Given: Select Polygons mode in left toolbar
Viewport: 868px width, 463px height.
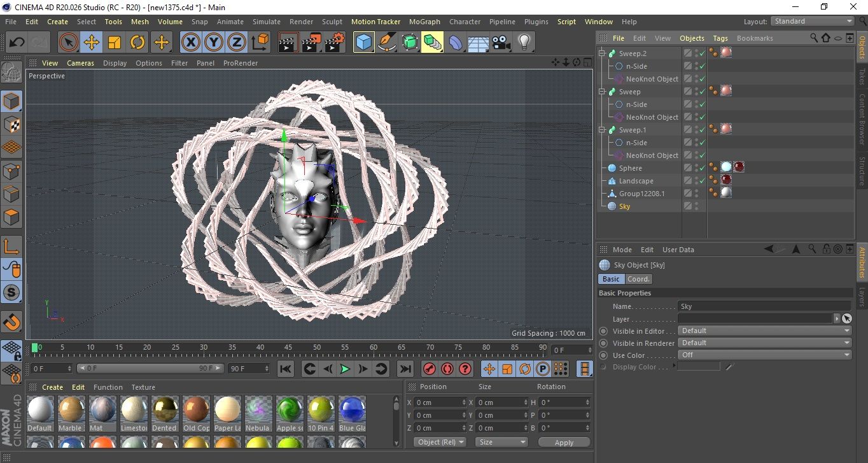Looking at the screenshot, I should click(11, 217).
